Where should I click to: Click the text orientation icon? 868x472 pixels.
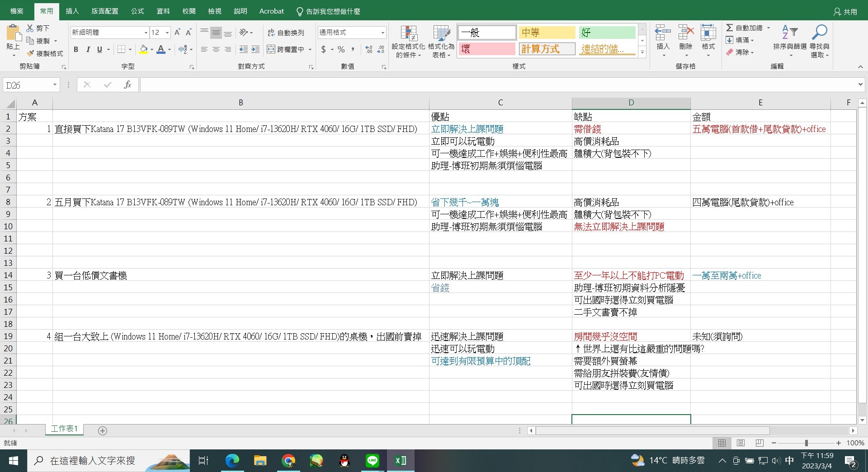click(x=244, y=32)
